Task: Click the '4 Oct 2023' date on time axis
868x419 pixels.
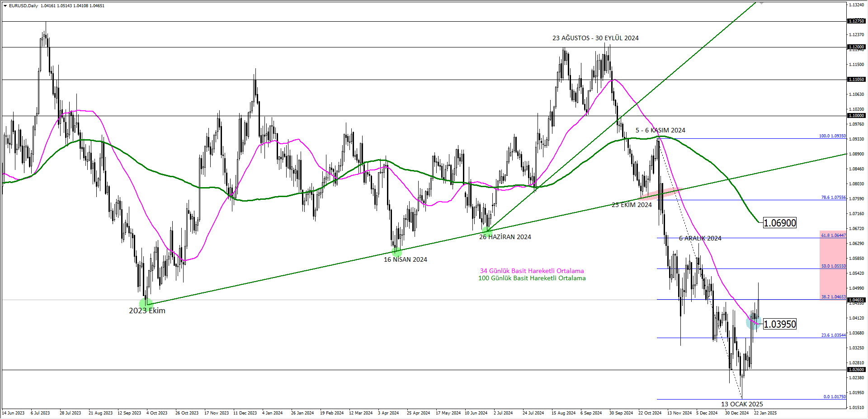Action: [x=157, y=413]
